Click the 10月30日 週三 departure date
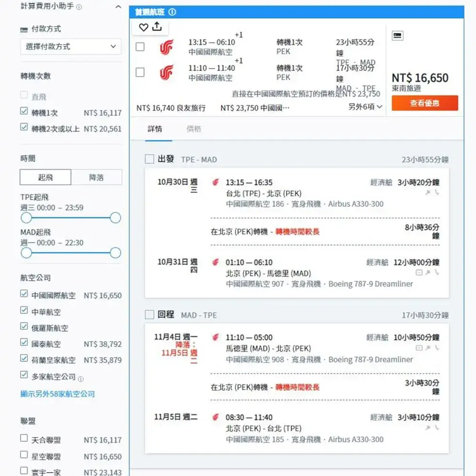 click(x=178, y=186)
